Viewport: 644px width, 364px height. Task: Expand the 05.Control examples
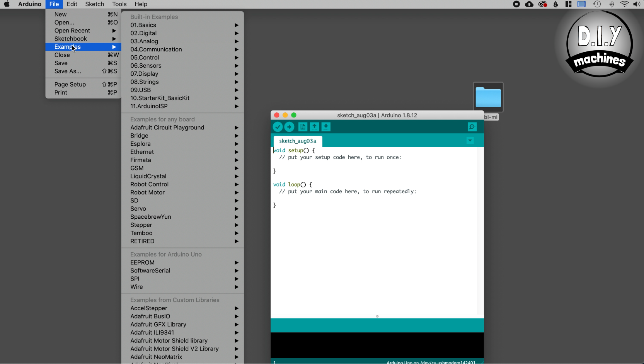pos(183,58)
